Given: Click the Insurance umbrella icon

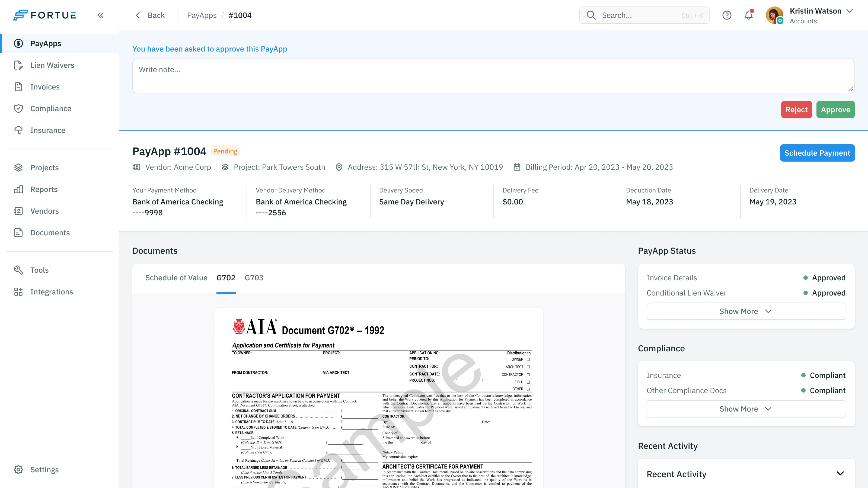Looking at the screenshot, I should (18, 130).
